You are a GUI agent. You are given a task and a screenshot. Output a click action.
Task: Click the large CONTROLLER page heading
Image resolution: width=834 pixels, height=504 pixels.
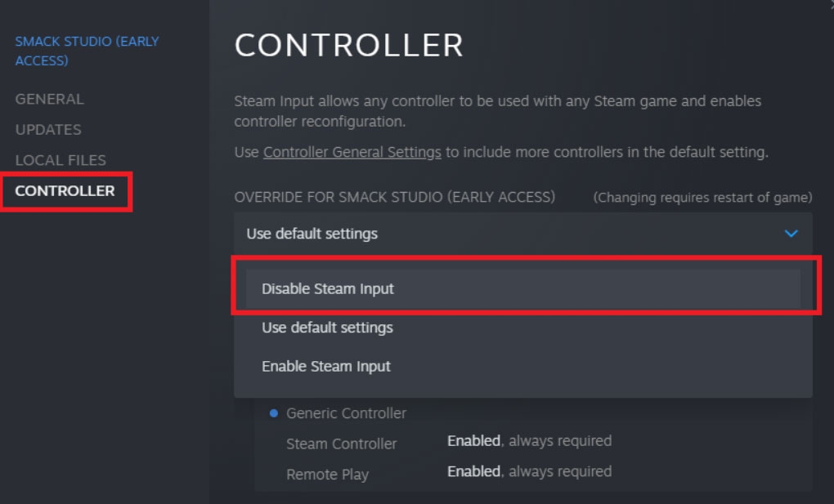pyautogui.click(x=349, y=46)
